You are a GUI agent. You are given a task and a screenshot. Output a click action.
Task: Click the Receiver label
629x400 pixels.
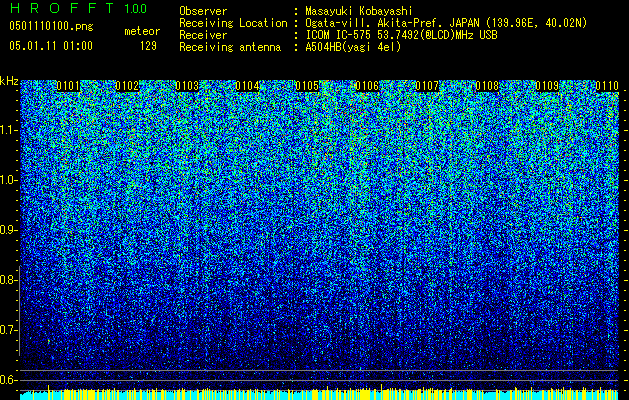(203, 35)
